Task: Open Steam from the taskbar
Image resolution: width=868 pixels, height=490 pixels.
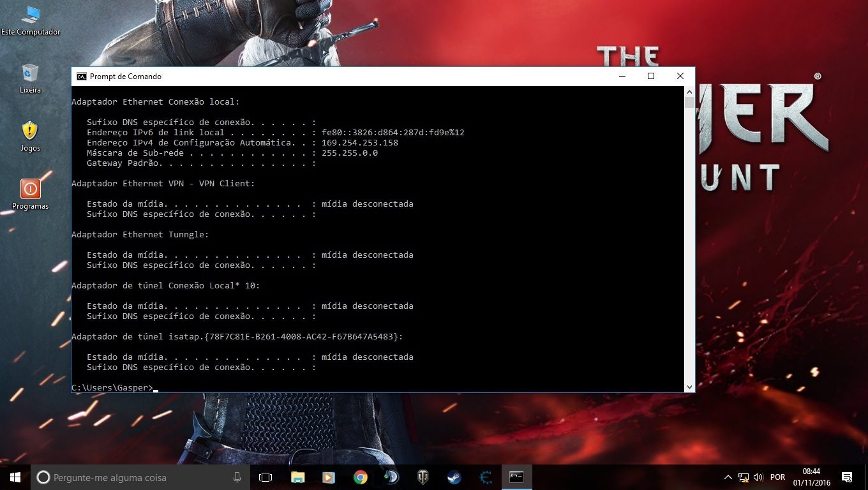Action: (x=454, y=477)
